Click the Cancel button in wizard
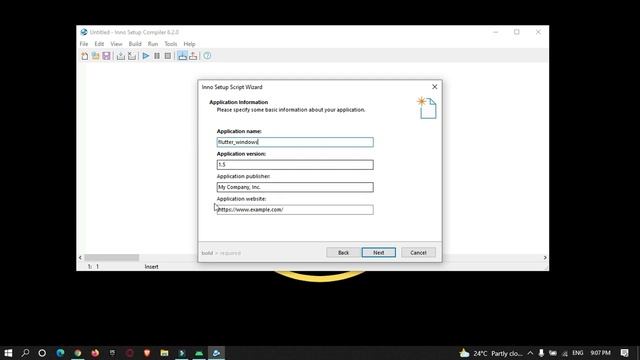 pyautogui.click(x=418, y=253)
